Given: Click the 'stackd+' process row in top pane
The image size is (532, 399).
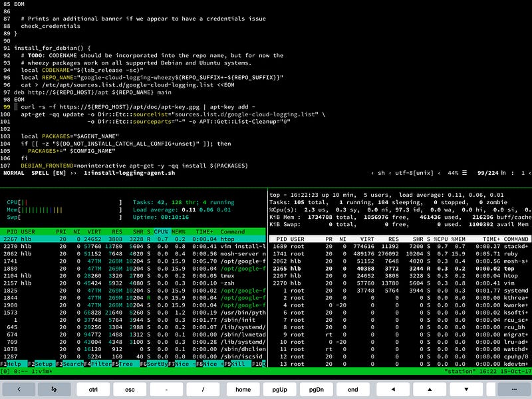Looking at the screenshot, I should point(400,246).
